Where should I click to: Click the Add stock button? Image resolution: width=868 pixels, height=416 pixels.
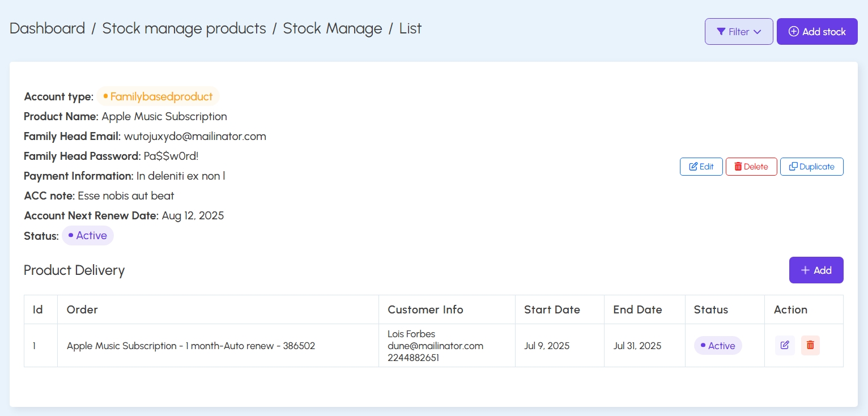(x=817, y=32)
